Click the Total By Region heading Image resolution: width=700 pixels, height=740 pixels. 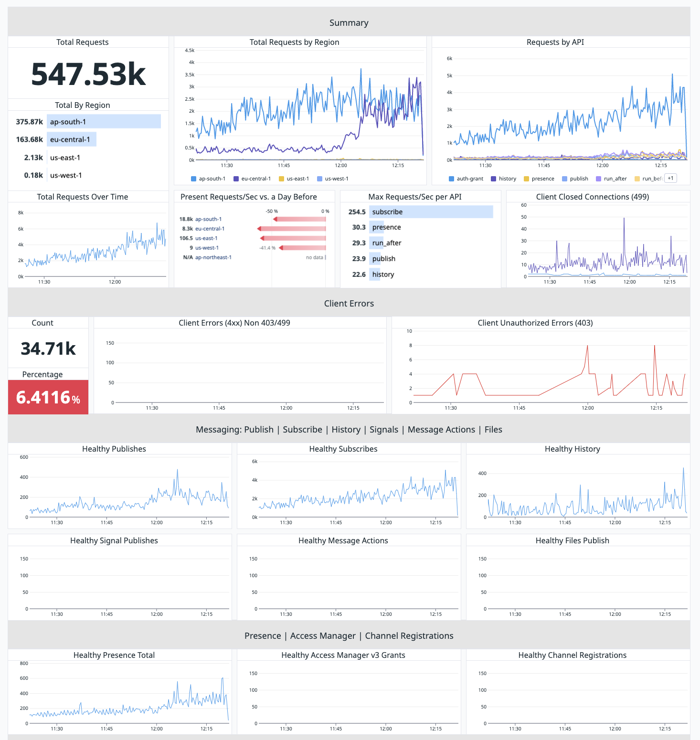(83, 105)
